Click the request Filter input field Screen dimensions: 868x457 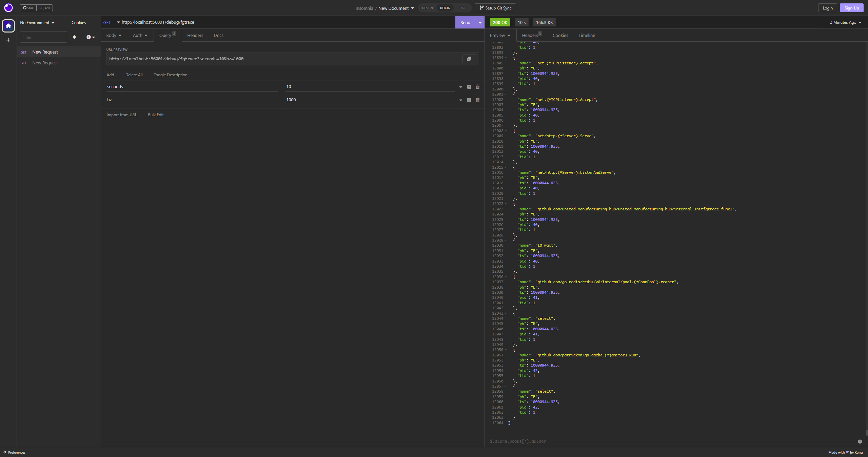pos(43,37)
